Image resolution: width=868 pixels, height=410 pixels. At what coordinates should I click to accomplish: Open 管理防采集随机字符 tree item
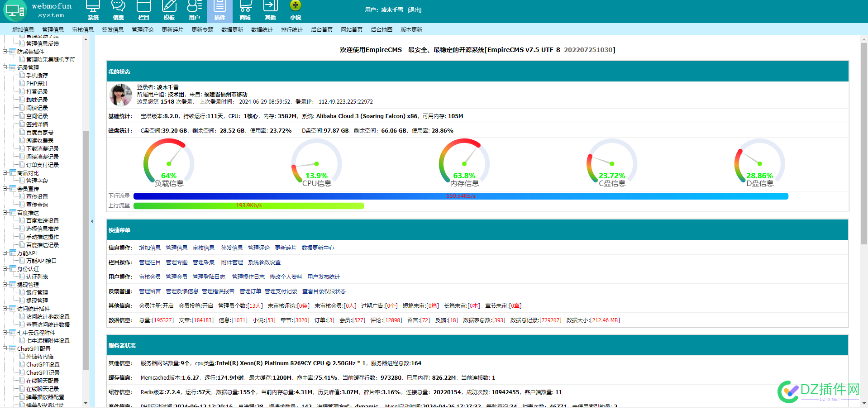51,59
